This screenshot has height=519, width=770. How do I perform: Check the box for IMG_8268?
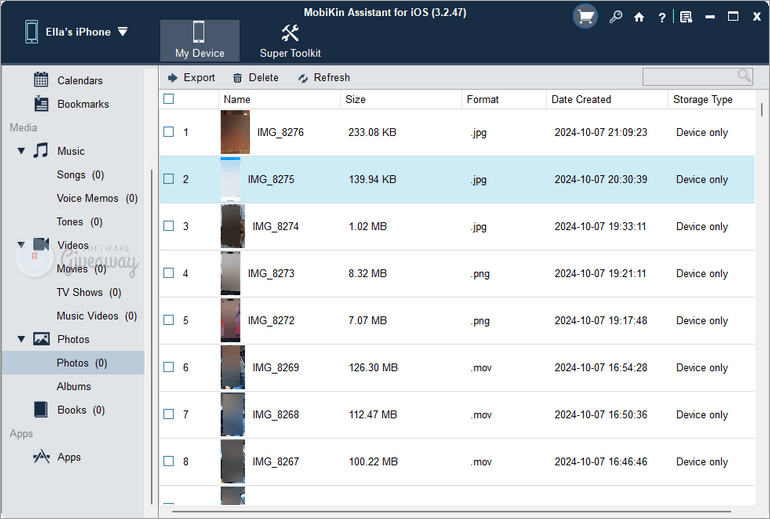click(168, 414)
